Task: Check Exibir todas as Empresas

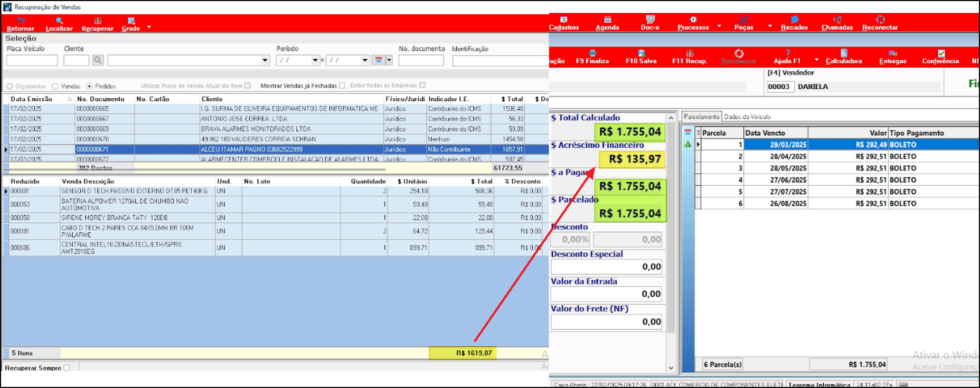Action: (422, 85)
